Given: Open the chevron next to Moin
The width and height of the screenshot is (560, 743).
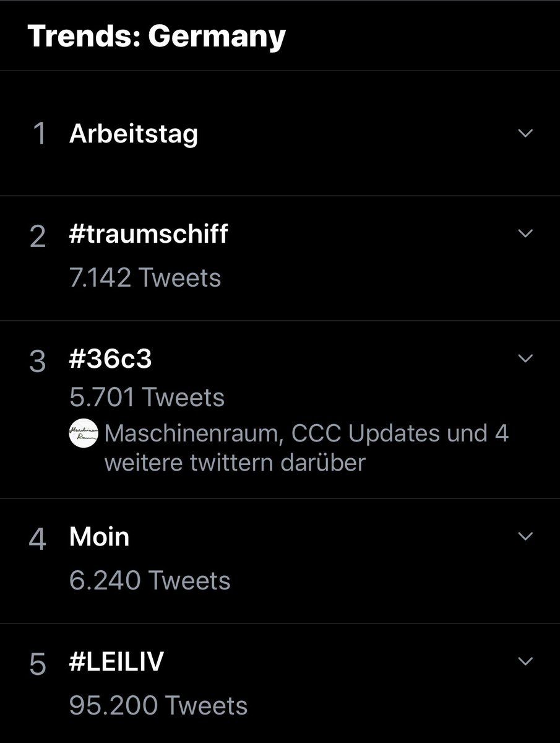Looking at the screenshot, I should [525, 536].
